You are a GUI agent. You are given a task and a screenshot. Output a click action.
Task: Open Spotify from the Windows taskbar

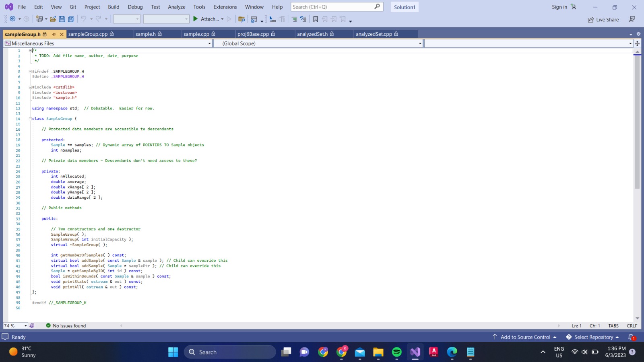coord(396,352)
